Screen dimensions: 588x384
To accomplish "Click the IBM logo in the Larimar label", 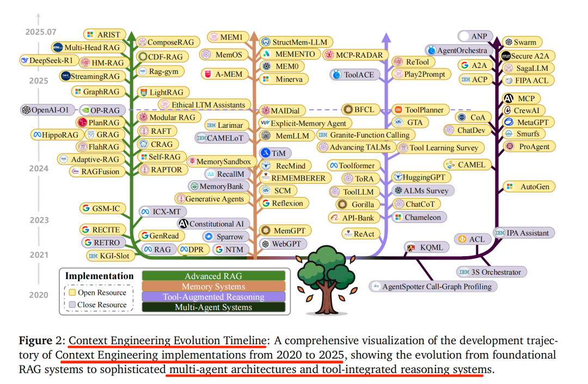I will coord(211,125).
